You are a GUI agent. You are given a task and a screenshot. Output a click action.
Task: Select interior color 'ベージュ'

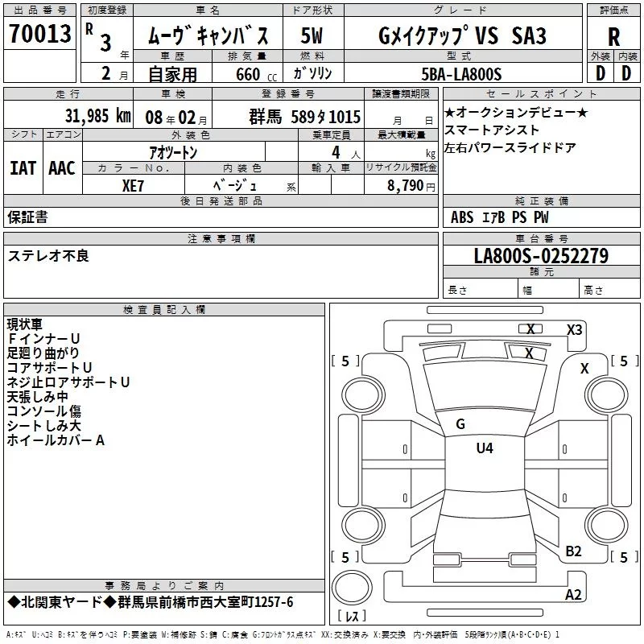coord(235,186)
